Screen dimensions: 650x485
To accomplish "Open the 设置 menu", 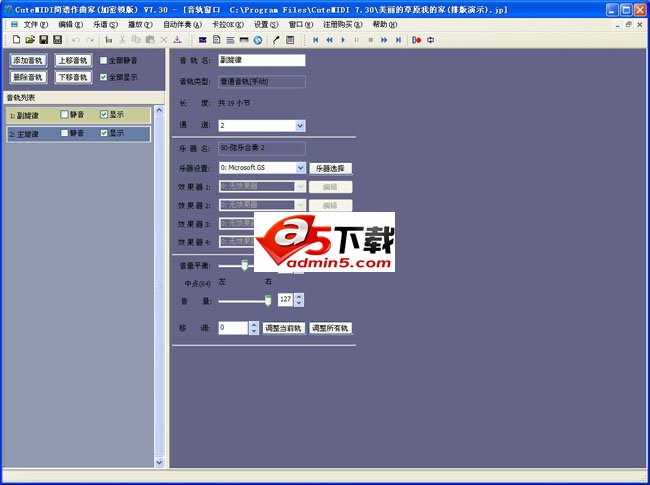I will coord(266,24).
